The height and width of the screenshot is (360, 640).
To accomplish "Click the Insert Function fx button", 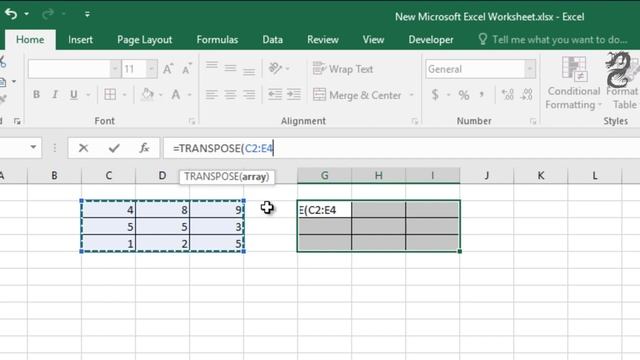I will 144,148.
